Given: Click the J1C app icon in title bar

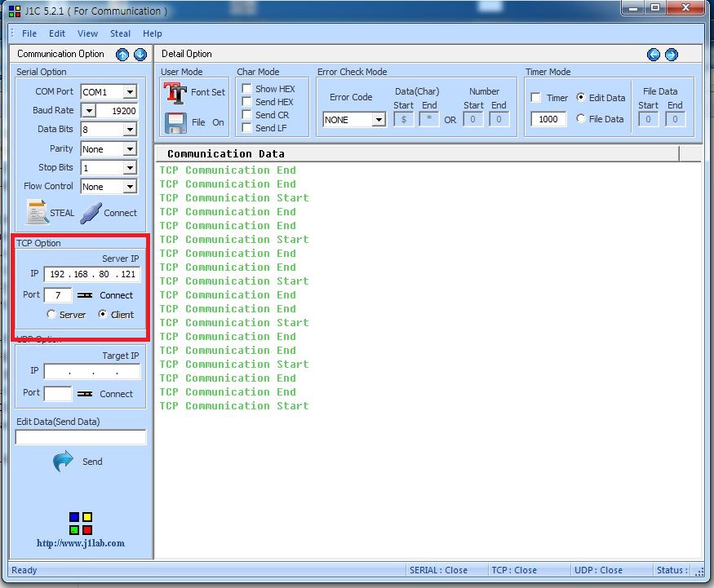Looking at the screenshot, I should pyautogui.click(x=15, y=11).
